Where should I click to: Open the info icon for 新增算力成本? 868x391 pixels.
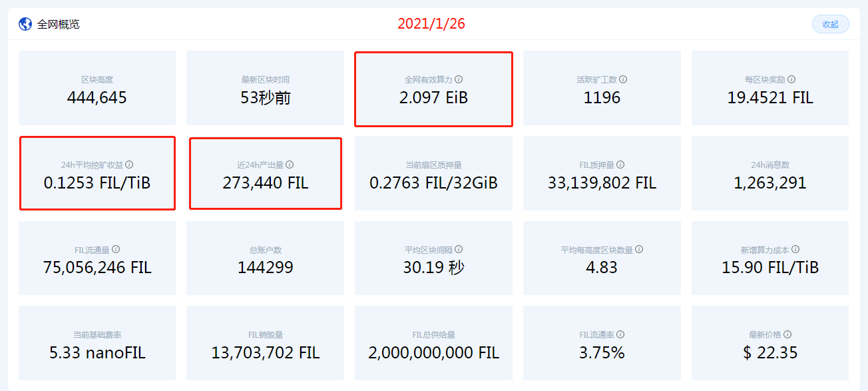tap(795, 249)
